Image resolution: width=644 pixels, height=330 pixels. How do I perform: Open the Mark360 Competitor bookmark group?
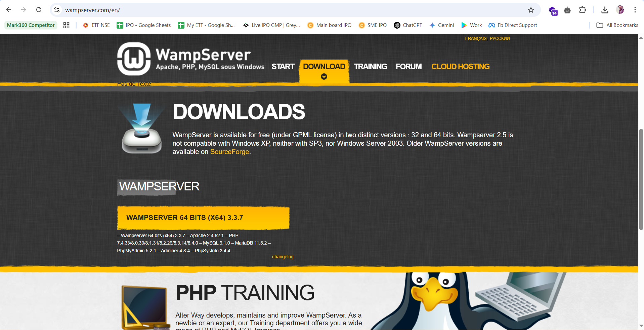[x=31, y=25]
